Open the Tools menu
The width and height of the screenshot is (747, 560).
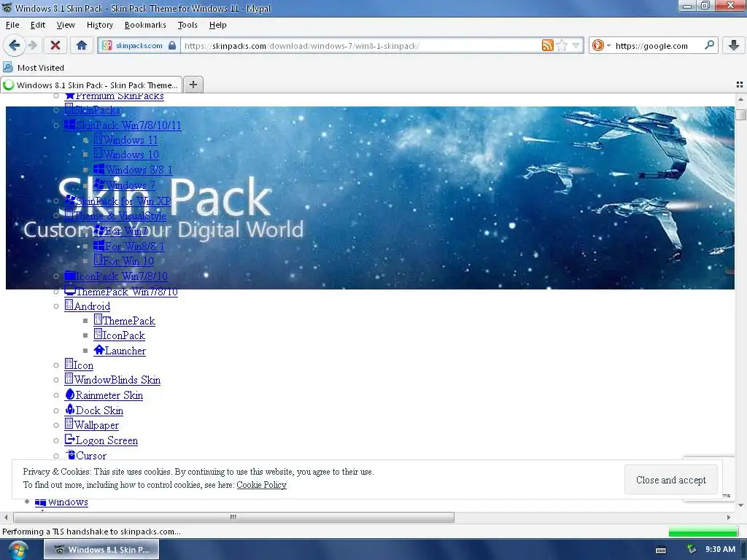coord(187,25)
